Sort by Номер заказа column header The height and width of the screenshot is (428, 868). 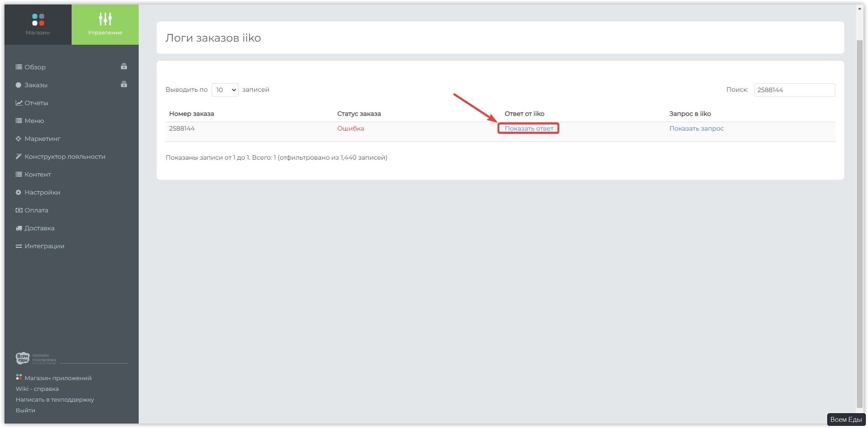[191, 114]
